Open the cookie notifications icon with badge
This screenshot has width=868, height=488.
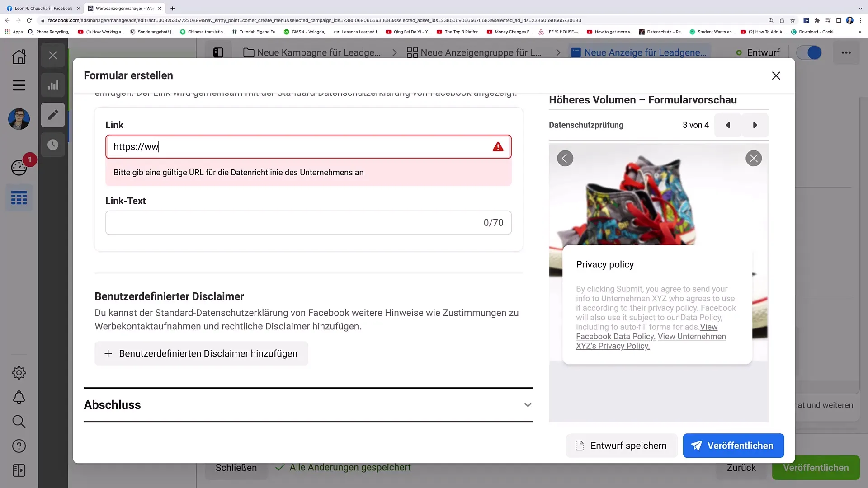click(x=19, y=168)
